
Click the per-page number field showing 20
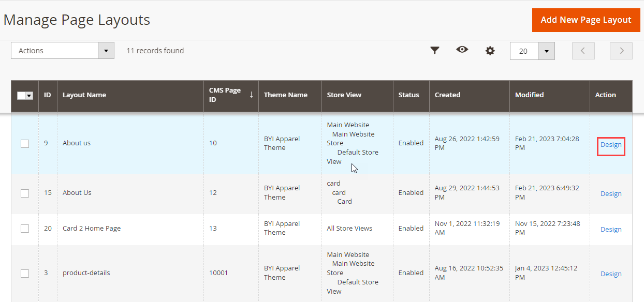524,51
